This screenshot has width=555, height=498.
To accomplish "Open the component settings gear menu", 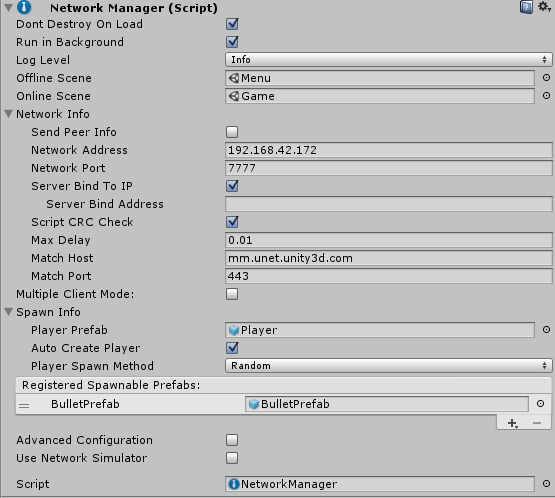I will (544, 7).
